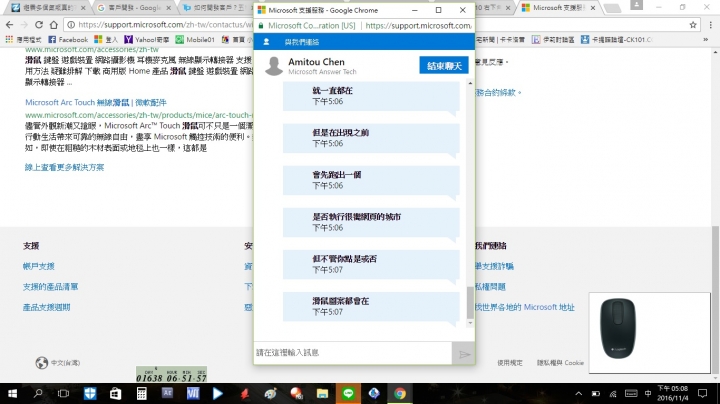Open the Calculator taskbar icon
This screenshot has height=404, width=720.
[x=141, y=393]
